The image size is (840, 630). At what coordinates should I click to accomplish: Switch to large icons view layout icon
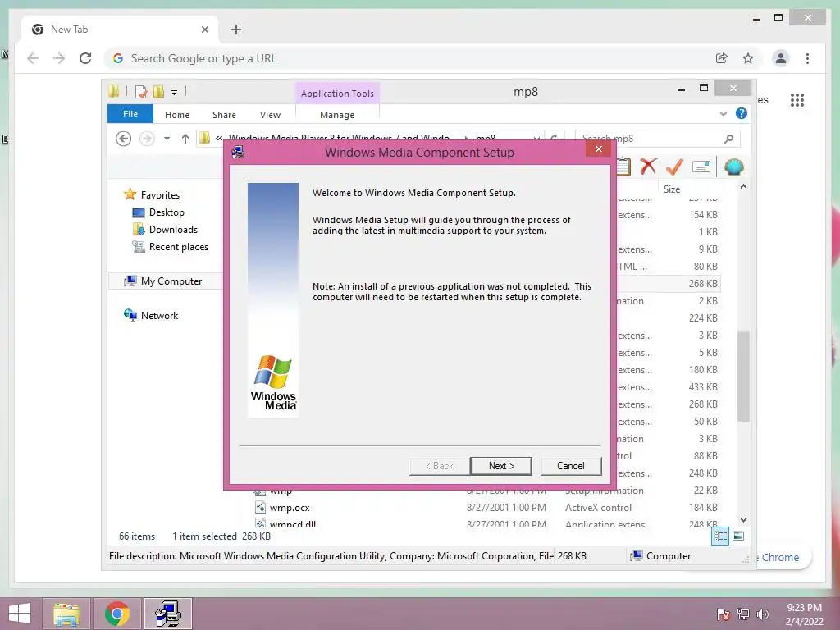click(738, 536)
